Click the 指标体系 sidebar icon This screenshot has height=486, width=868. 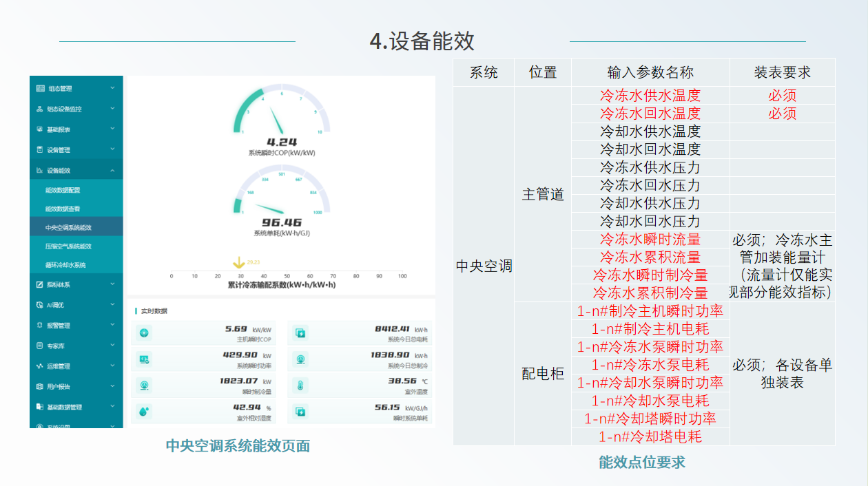[40, 284]
